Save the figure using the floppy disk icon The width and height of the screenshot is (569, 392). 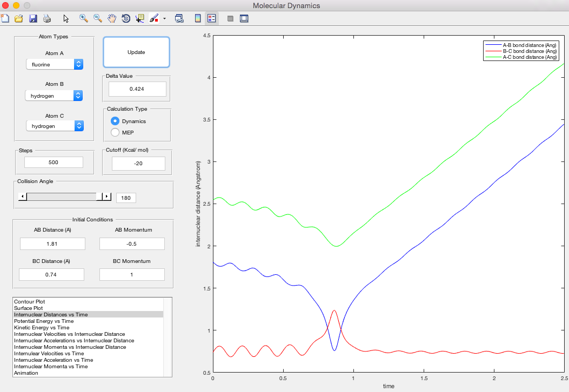(x=33, y=18)
